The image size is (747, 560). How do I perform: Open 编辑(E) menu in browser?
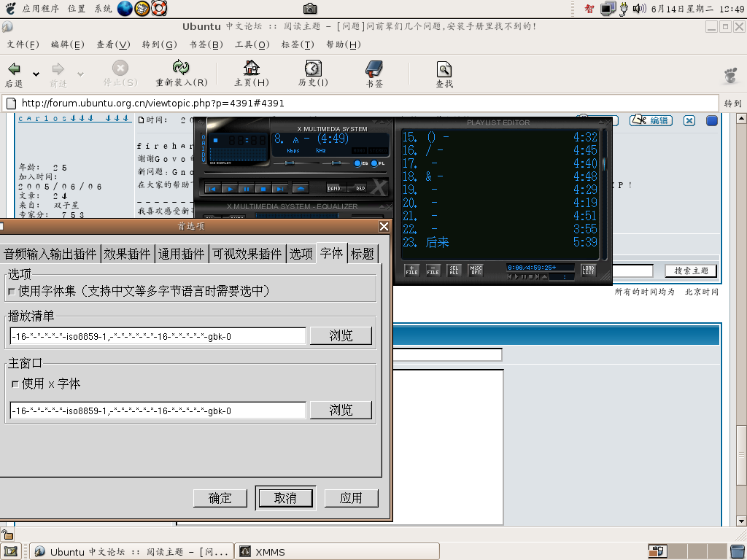pos(68,44)
